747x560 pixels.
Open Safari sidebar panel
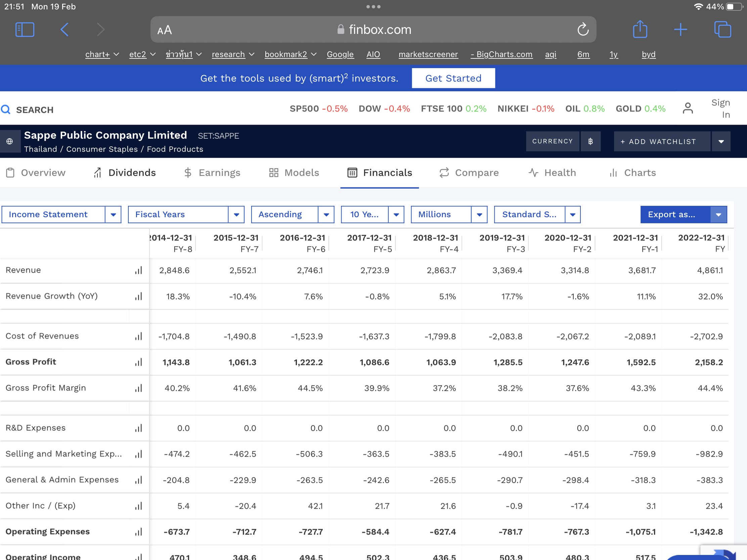coord(25,30)
